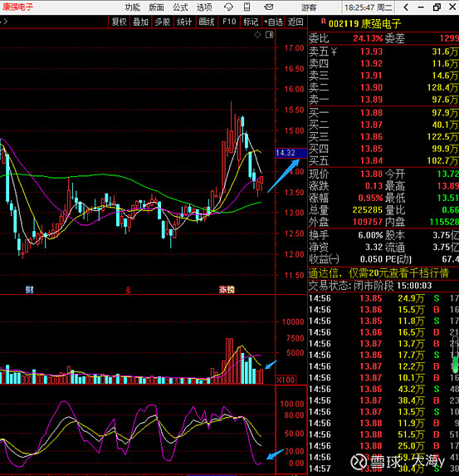
Task: Click stock title 002119 康强电子
Action: pos(364,23)
